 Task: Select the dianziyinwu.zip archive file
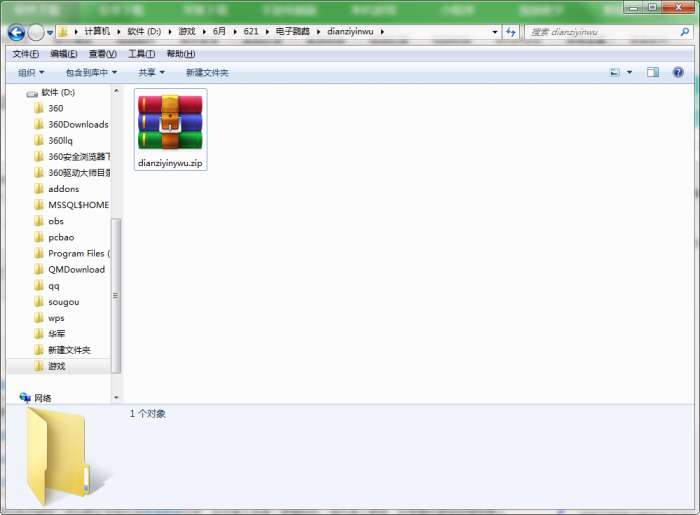coord(170,129)
